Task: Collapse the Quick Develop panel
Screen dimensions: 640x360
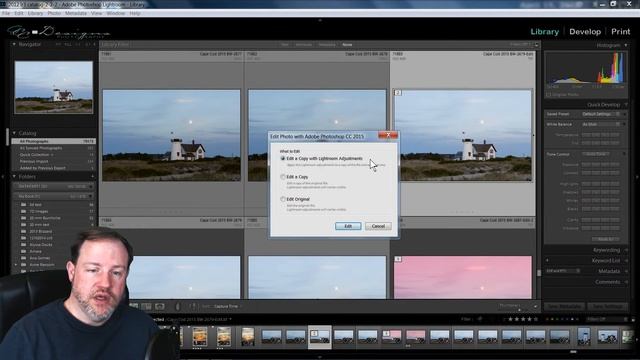Action: tap(626, 105)
